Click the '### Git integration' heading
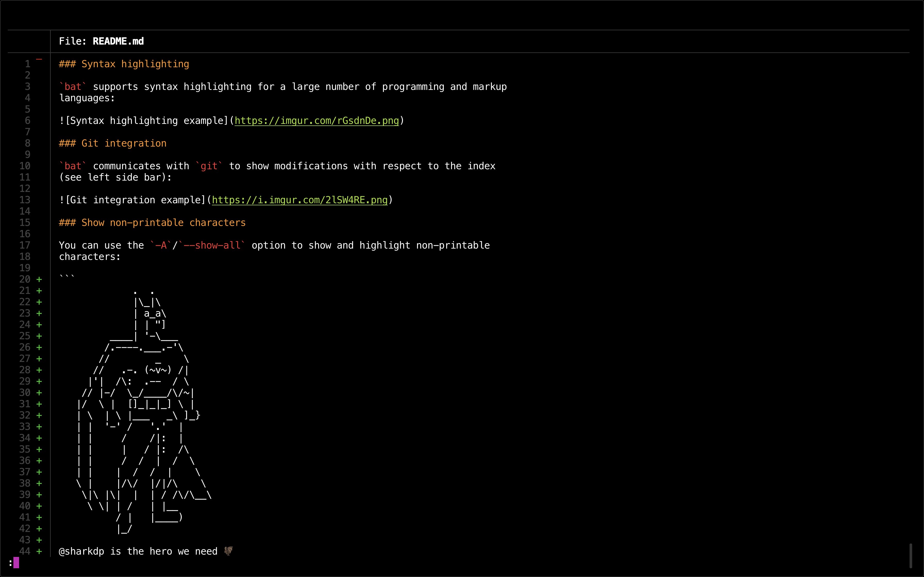 113,143
